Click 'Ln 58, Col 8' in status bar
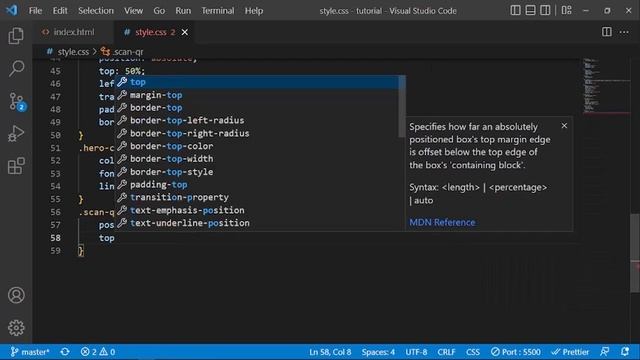The width and height of the screenshot is (640, 360). coord(330,352)
